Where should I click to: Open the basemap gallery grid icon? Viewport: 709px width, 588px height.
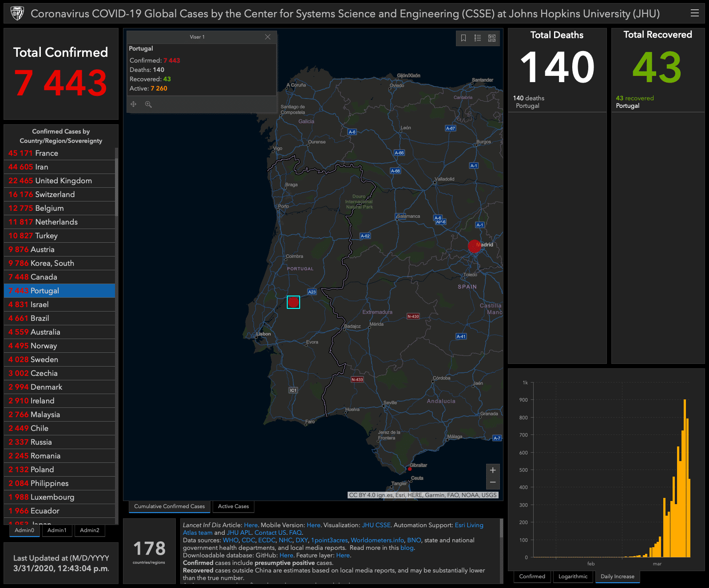coord(492,38)
